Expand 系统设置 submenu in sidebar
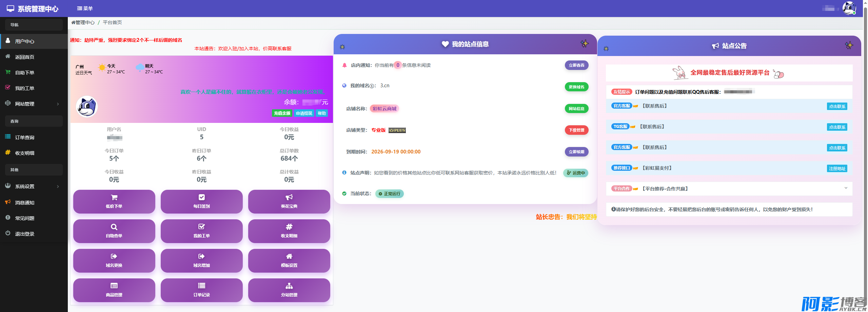 (x=34, y=186)
